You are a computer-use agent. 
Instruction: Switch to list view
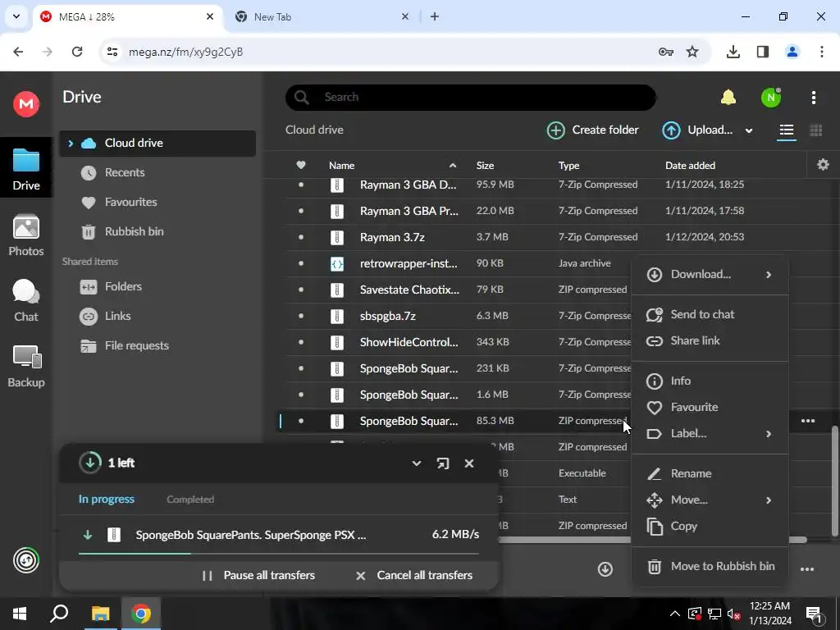787,130
